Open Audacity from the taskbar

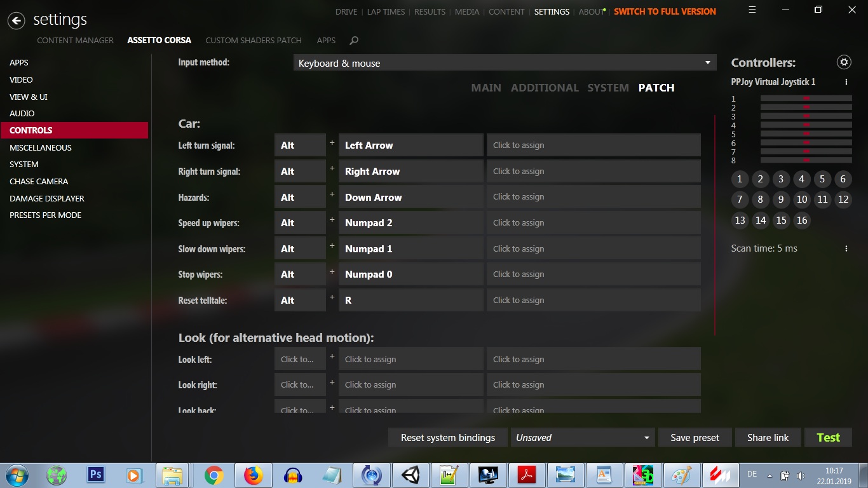(292, 475)
